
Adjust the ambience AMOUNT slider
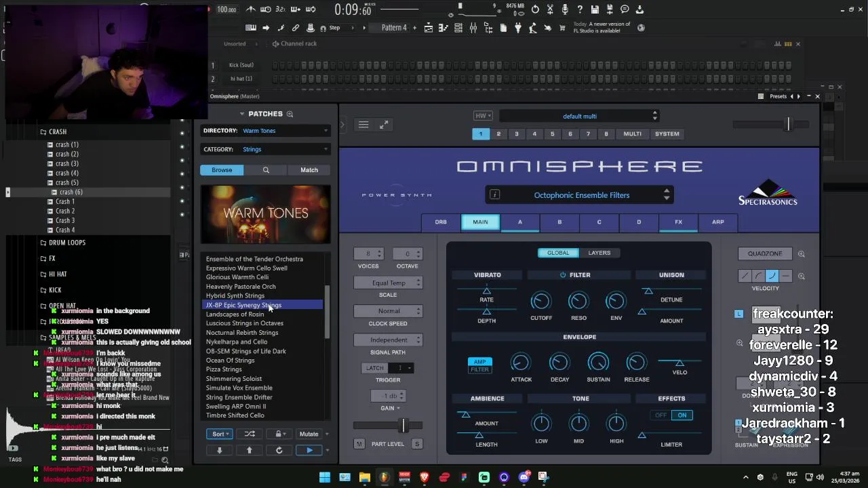click(x=465, y=415)
